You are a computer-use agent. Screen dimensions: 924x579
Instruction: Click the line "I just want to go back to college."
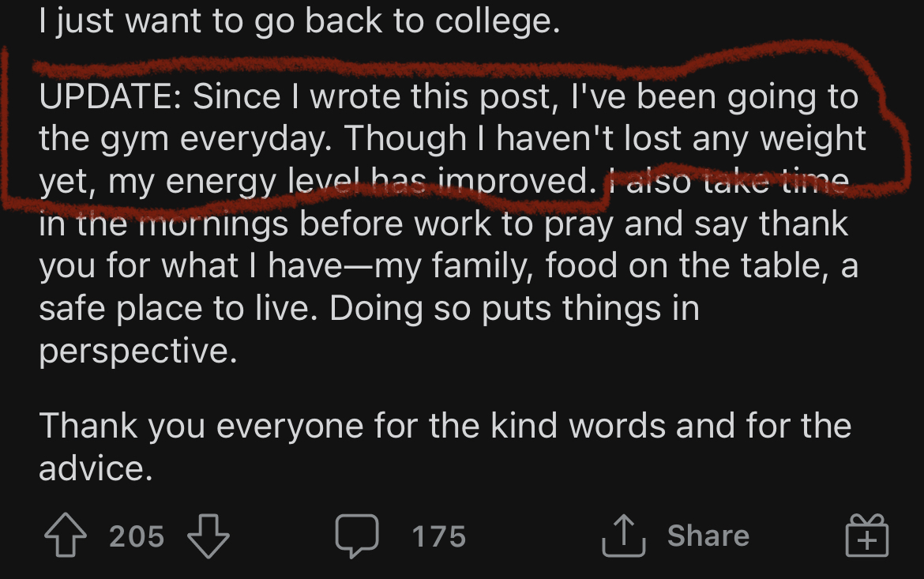pos(299,21)
